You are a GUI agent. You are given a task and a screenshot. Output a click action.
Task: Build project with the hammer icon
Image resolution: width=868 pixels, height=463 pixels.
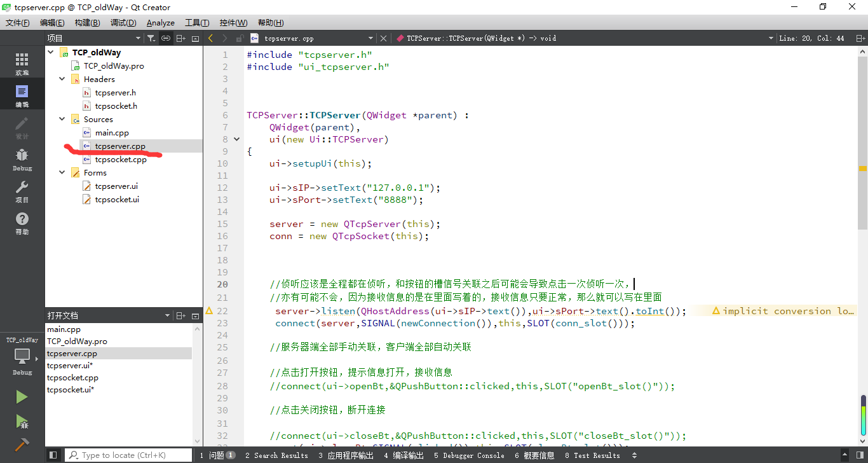22,445
